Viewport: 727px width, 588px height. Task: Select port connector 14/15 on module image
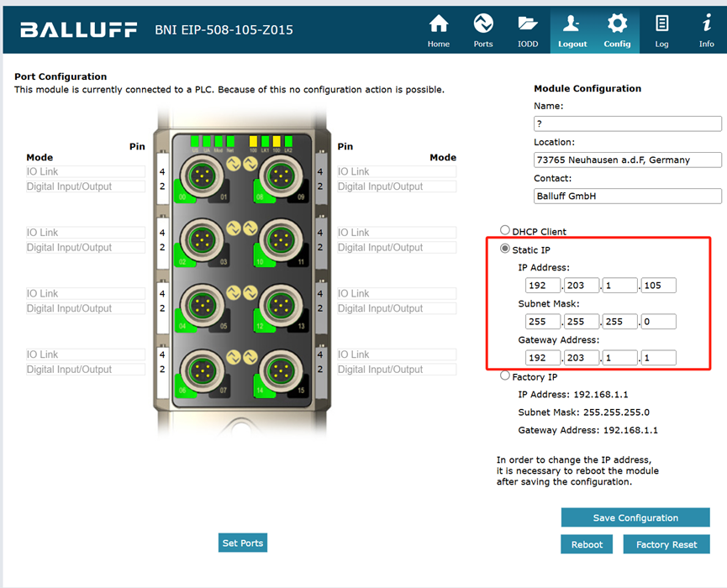(281, 370)
